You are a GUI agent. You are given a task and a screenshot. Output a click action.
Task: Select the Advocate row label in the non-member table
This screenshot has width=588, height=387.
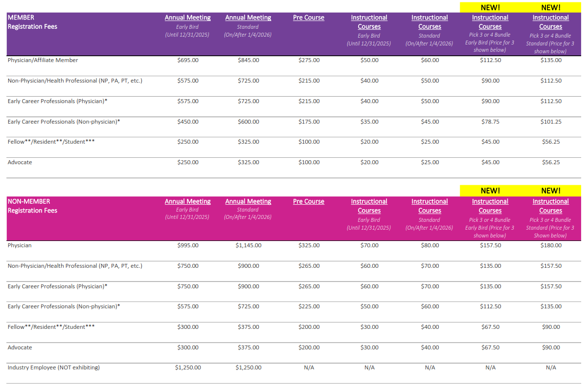(20, 347)
